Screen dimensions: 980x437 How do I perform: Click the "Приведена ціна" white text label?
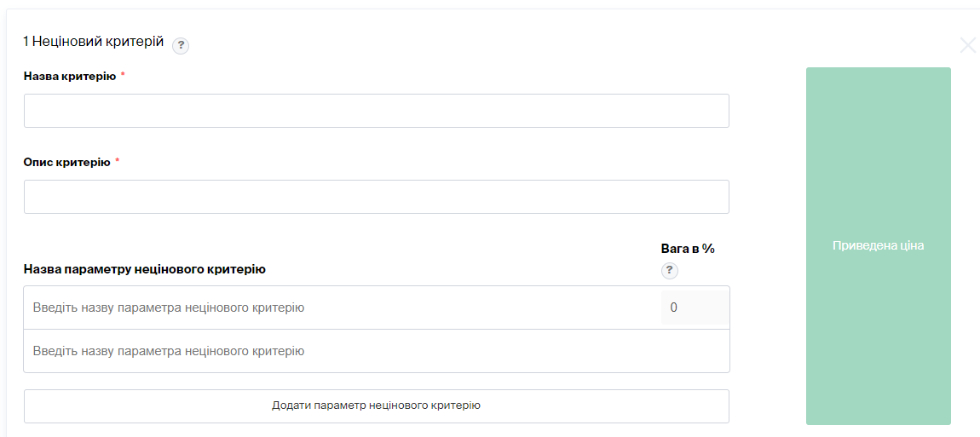click(878, 245)
